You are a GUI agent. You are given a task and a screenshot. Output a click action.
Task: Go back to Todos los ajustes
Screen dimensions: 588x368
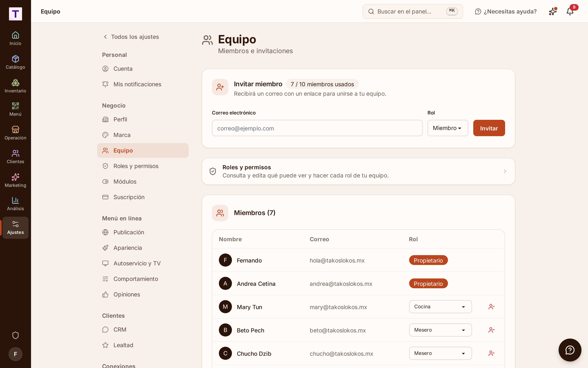click(x=131, y=37)
